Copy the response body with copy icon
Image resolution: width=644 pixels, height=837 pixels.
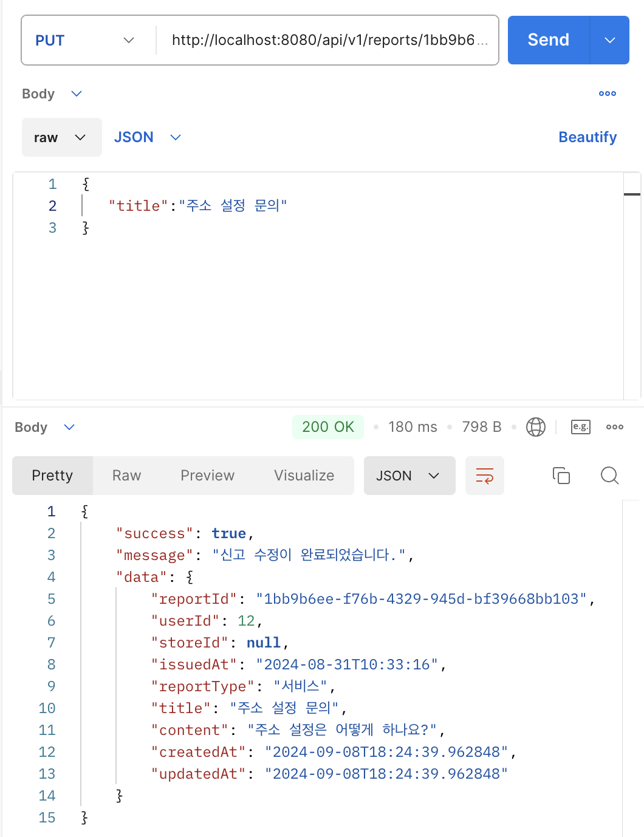(561, 476)
